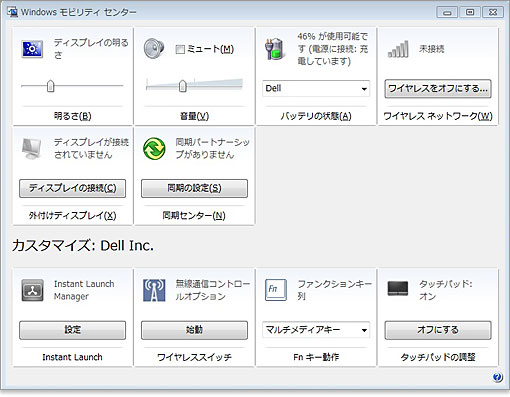Viewport: 510px width, 397px height.
Task: Click the volume slider handle
Action: pyautogui.click(x=182, y=86)
